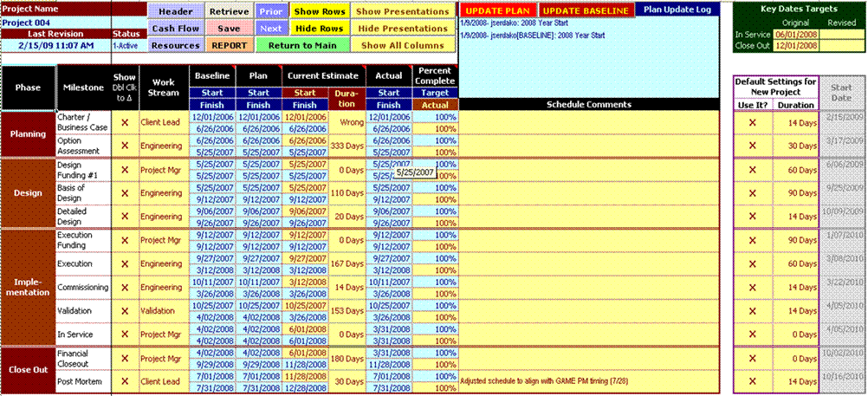Toggle Show X for Financial Closeout
The height and width of the screenshot is (396, 868).
point(125,359)
